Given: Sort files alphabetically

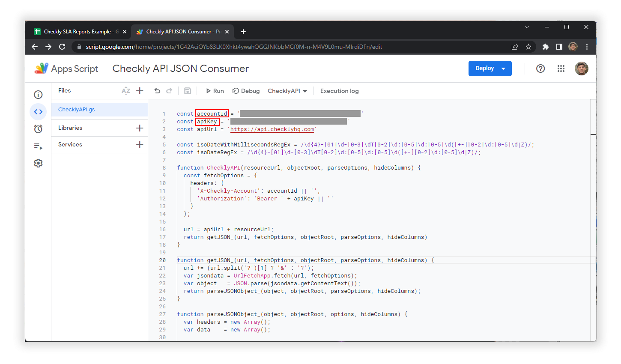Looking at the screenshot, I should point(126,90).
